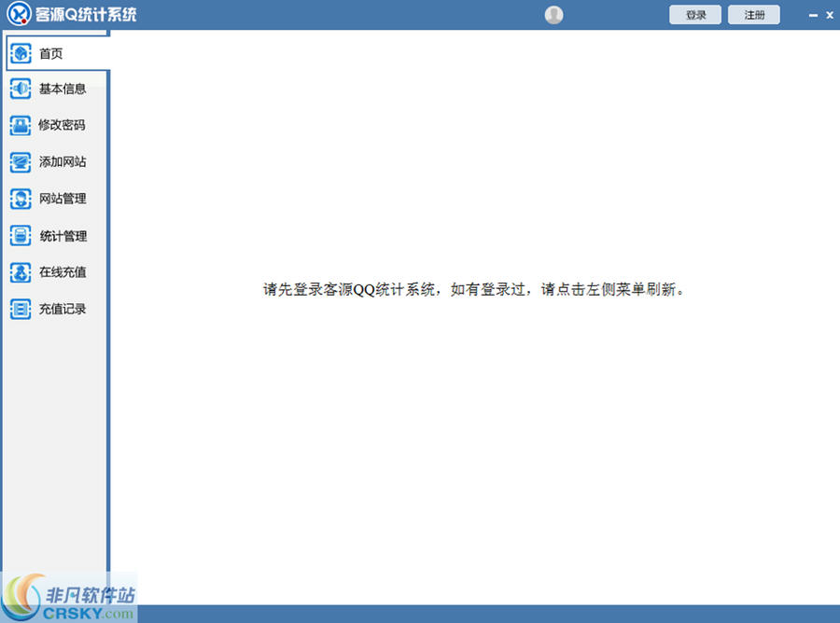Select the 基本信息 speaker-style icon

[x=21, y=90]
